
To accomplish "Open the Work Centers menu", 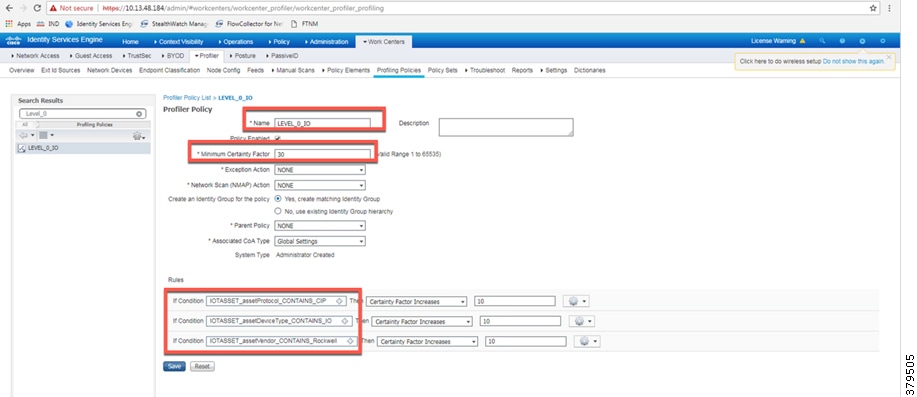I will point(384,42).
